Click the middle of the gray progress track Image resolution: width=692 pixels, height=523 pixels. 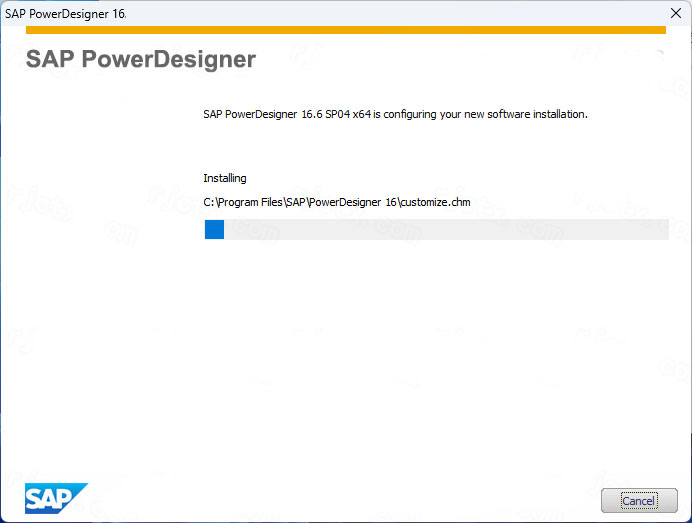tap(436, 230)
